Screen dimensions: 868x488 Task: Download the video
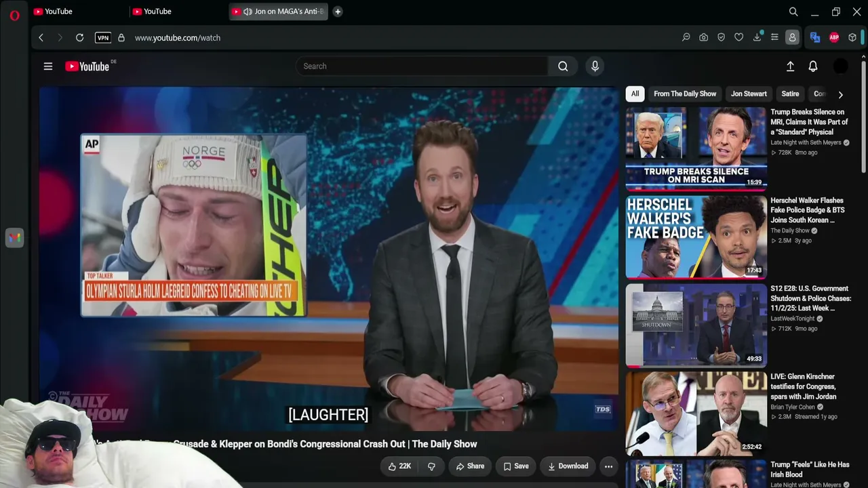tap(568, 466)
